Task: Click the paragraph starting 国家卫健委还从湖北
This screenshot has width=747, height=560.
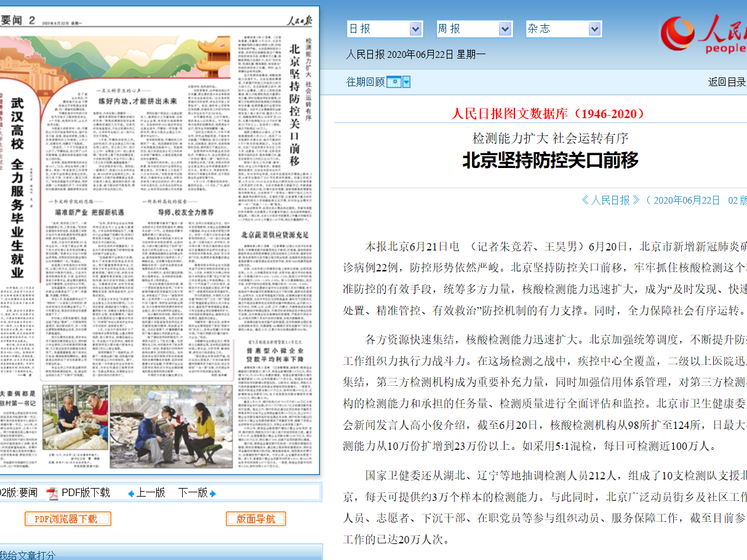Action: tap(545, 507)
